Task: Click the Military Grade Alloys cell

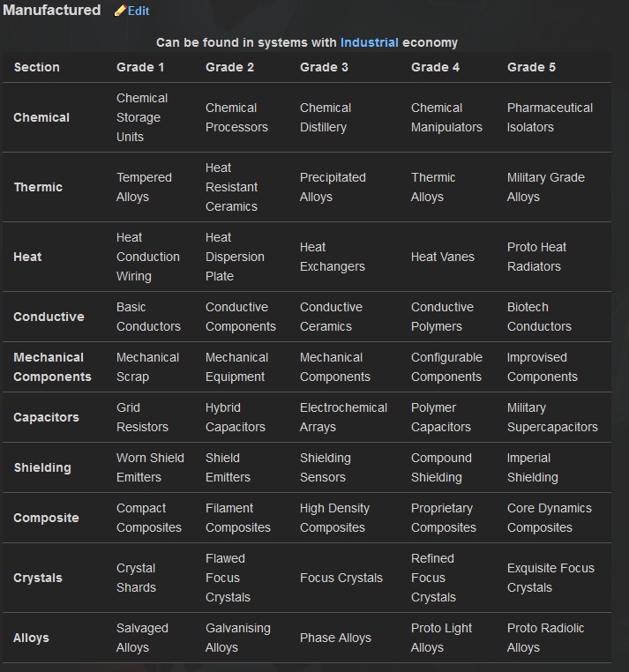Action: [546, 187]
